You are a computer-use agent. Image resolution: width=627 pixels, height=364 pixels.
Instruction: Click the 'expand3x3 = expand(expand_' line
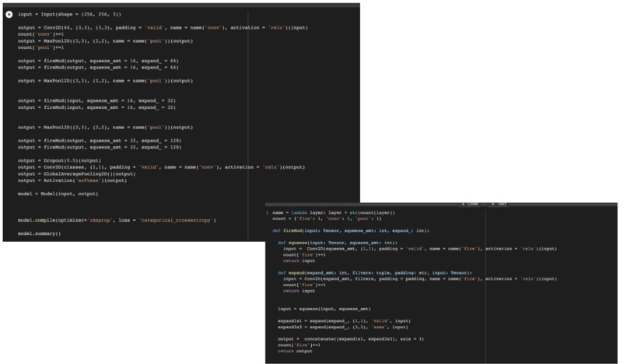(343, 327)
